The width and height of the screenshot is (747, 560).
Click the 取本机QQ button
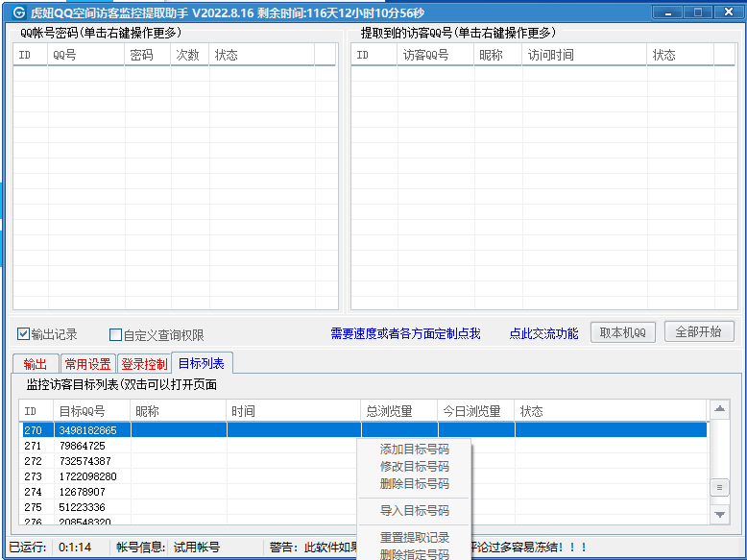[622, 332]
